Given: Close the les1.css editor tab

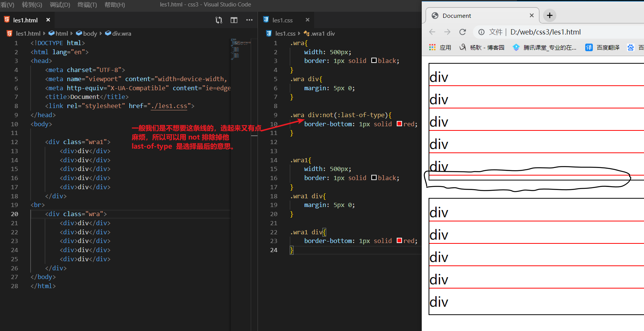Looking at the screenshot, I should [308, 20].
